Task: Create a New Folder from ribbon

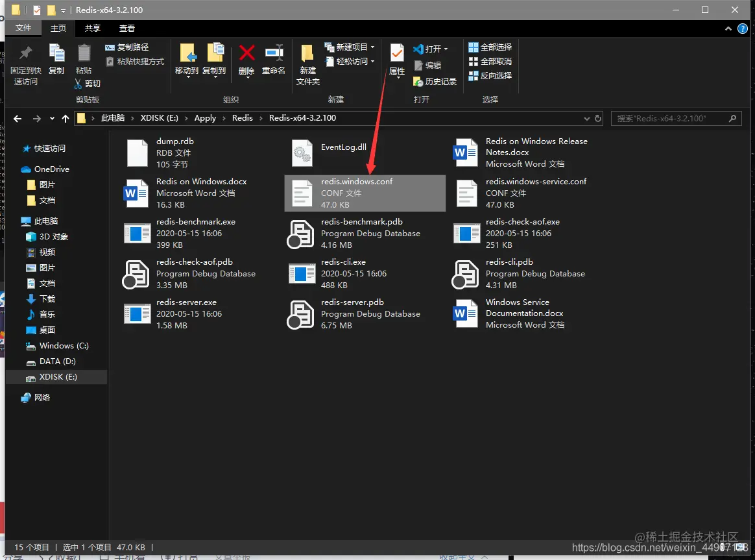Action: point(307,64)
